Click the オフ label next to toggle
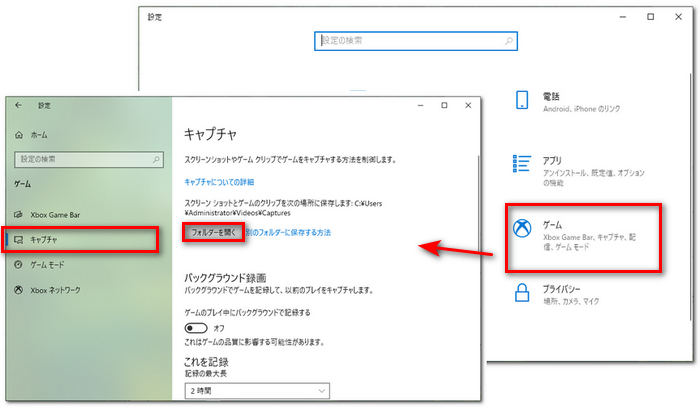 point(219,328)
